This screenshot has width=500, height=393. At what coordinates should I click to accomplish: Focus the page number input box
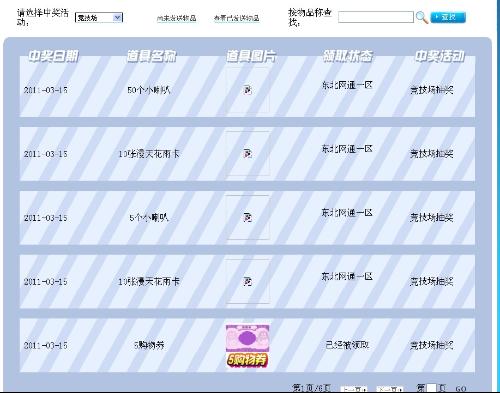tap(431, 388)
